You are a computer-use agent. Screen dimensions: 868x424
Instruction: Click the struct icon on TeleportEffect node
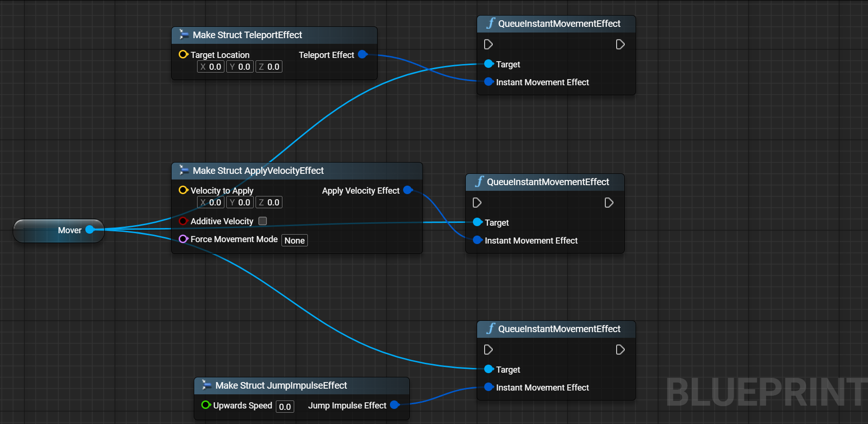point(184,34)
